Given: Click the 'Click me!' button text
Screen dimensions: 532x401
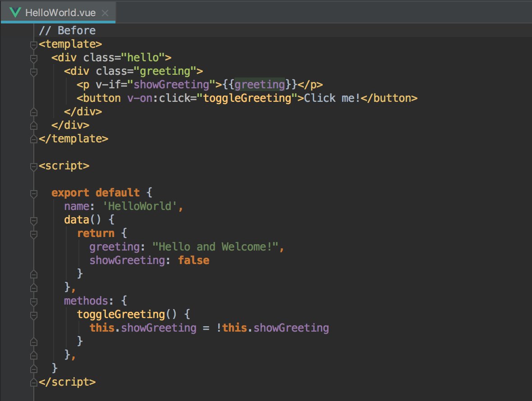Looking at the screenshot, I should [x=332, y=98].
